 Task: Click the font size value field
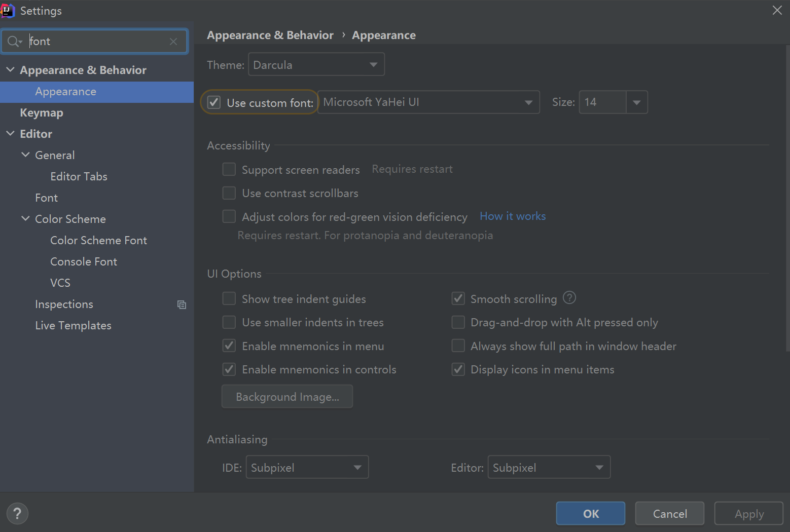603,102
